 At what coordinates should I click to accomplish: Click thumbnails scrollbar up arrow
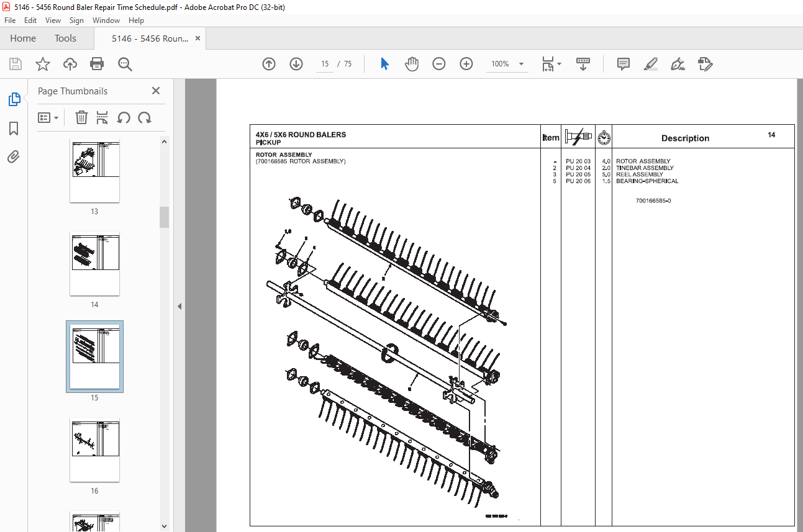(x=165, y=141)
